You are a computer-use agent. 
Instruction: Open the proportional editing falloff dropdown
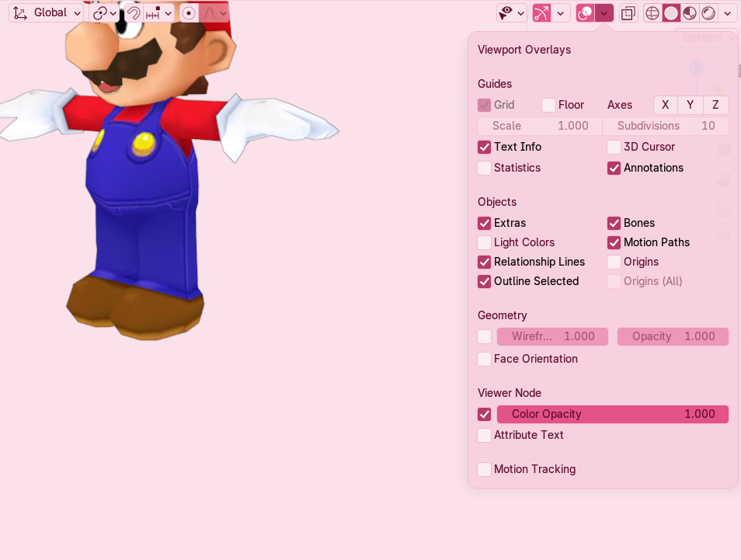point(214,12)
